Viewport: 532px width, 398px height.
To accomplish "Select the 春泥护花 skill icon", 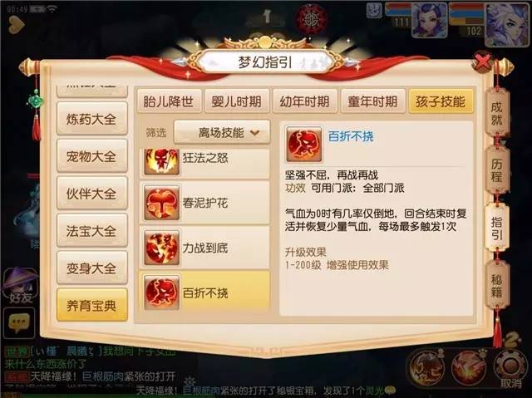I will coord(161,203).
